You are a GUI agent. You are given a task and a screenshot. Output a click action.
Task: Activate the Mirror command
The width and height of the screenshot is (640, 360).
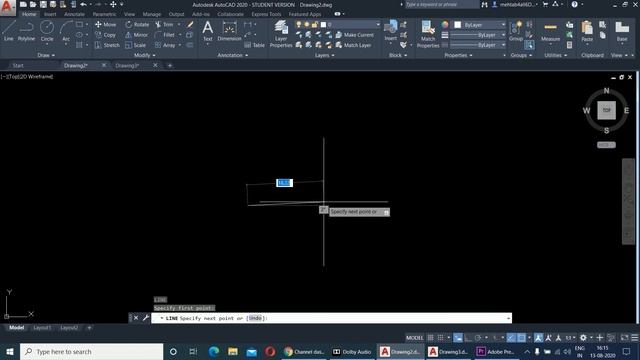[137, 35]
